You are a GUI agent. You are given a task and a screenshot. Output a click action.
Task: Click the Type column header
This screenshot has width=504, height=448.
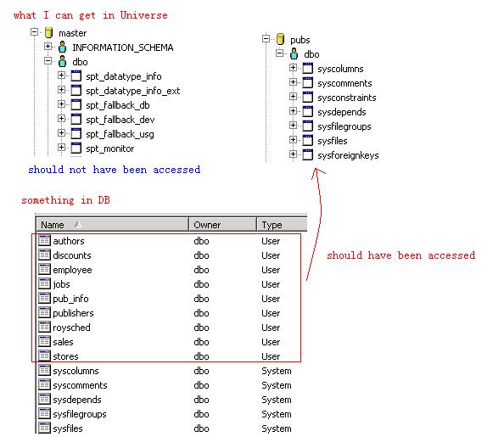[282, 224]
